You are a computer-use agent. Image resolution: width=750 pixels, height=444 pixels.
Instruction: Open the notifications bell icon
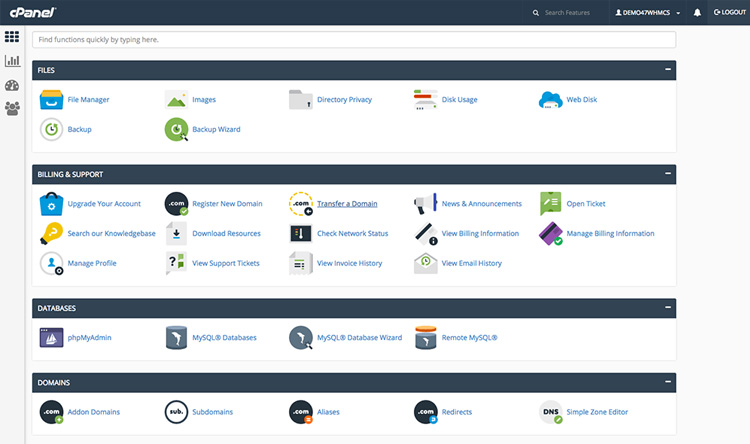697,12
